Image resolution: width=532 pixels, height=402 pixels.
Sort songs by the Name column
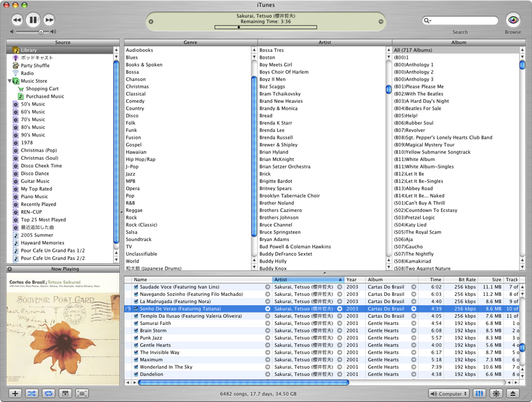[202, 280]
